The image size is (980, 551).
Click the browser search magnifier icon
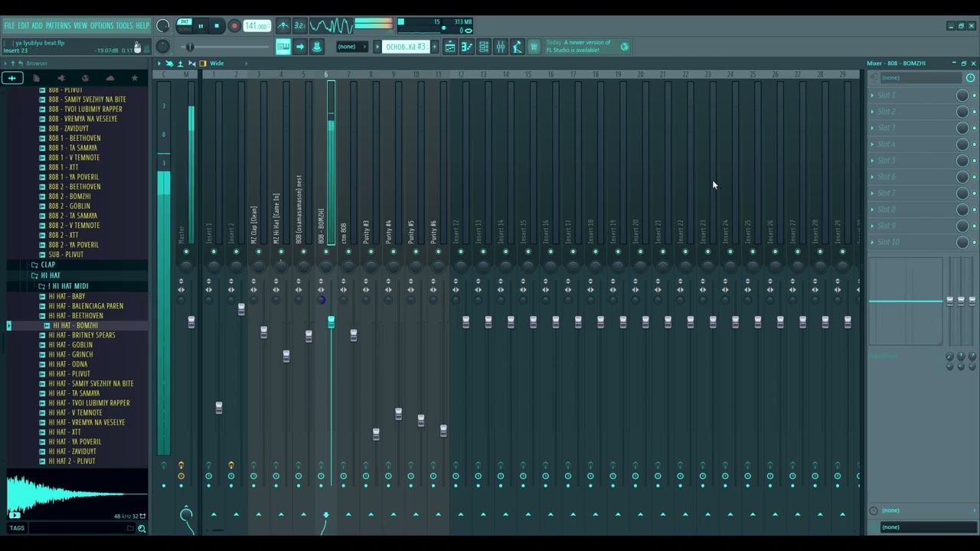pos(142,528)
